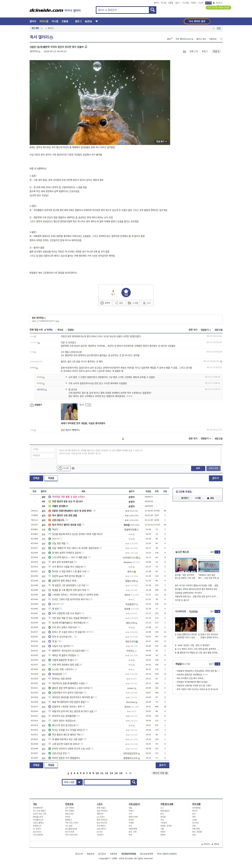Go to next 실시간 베스트 page arrow

(x=219, y=552)
